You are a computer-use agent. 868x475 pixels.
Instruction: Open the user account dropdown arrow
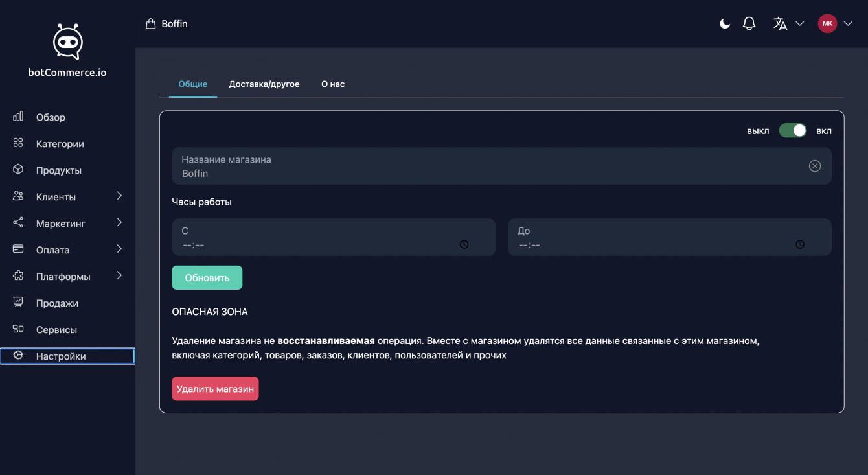pyautogui.click(x=848, y=24)
